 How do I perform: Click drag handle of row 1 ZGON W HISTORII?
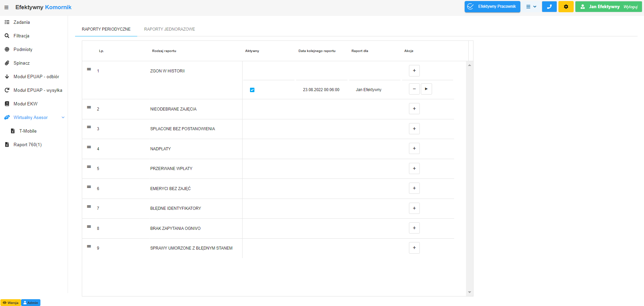[89, 69]
